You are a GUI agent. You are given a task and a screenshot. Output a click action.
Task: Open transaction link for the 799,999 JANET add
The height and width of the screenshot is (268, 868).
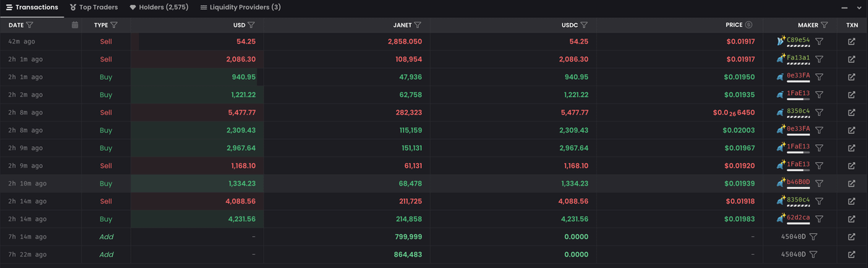click(x=851, y=237)
